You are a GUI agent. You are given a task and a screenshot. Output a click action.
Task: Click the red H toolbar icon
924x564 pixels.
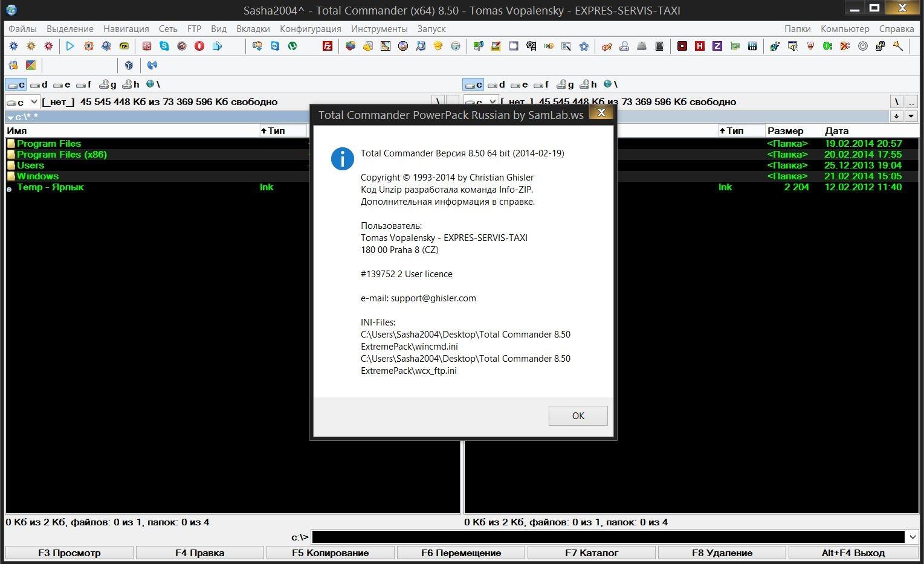[700, 46]
